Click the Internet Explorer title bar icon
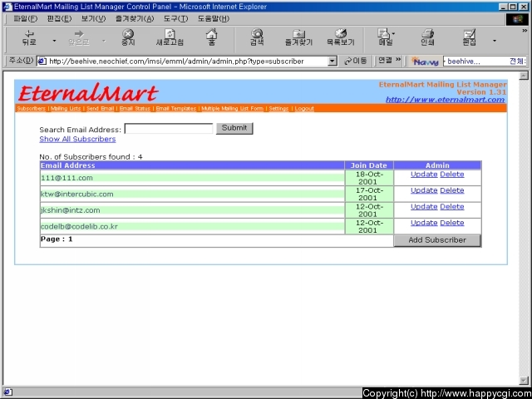The image size is (532, 399). 7,7
